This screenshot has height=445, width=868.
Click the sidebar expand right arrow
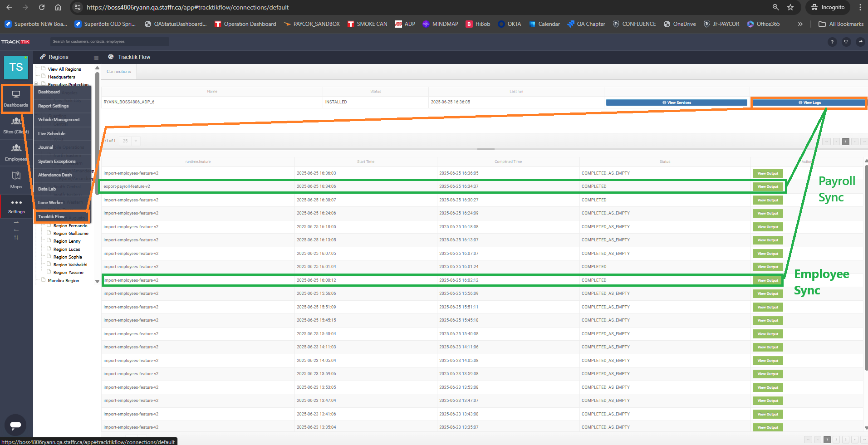click(16, 223)
